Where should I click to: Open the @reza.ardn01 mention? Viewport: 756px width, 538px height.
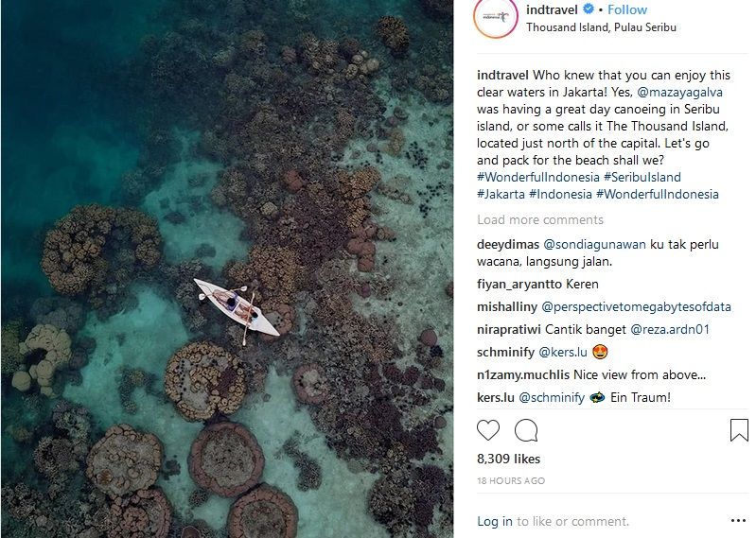tap(670, 329)
